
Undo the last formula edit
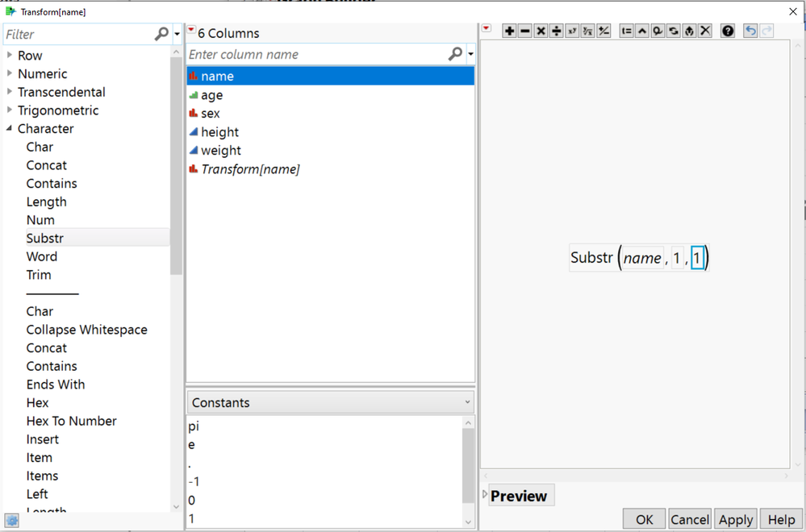[750, 31]
